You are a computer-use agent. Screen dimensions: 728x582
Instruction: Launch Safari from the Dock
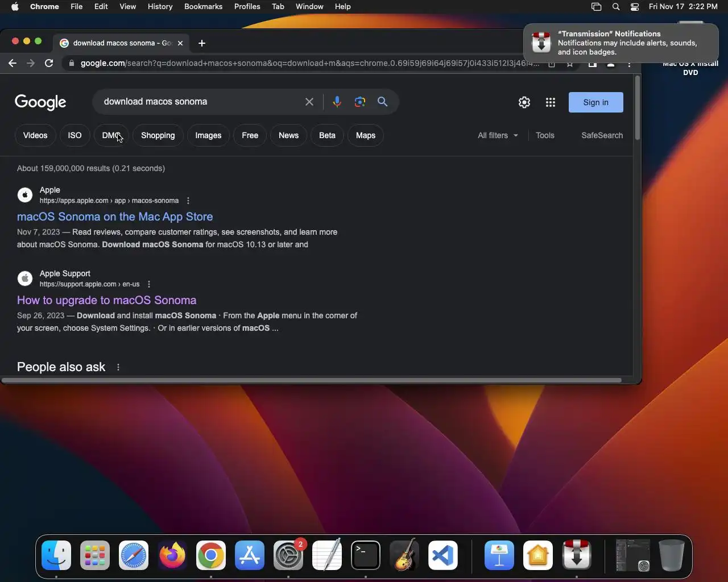(134, 555)
